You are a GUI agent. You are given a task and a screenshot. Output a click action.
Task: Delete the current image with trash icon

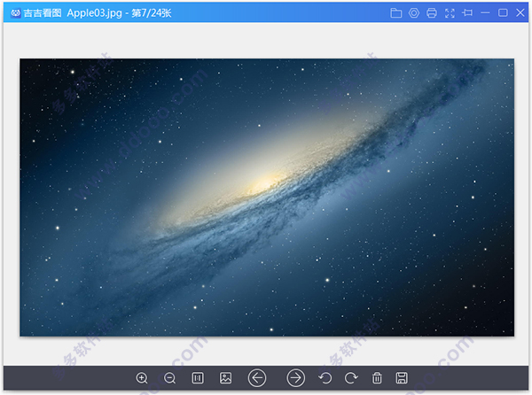377,377
